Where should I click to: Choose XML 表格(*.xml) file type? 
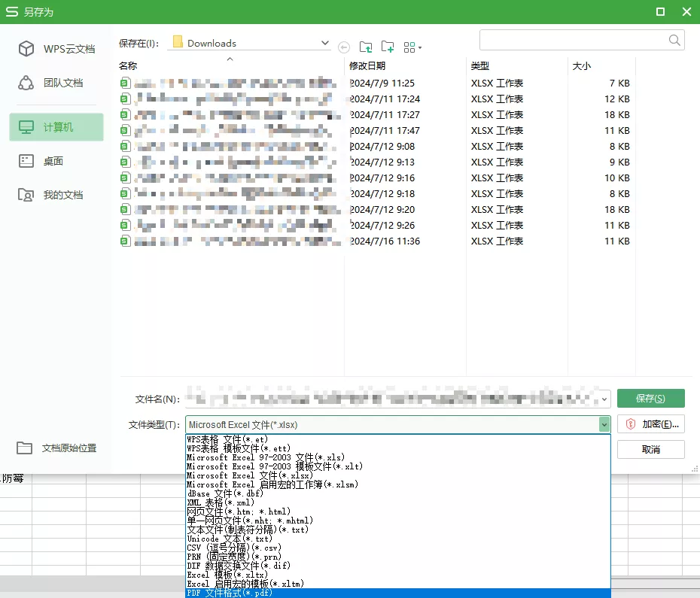point(221,502)
